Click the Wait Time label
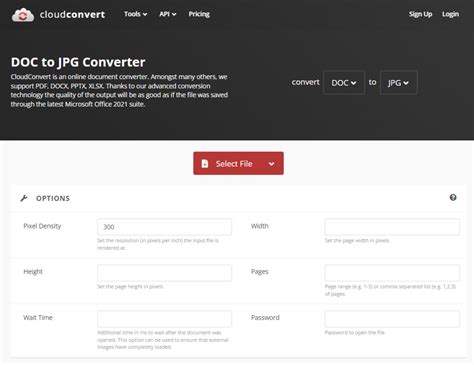Image resolution: width=474 pixels, height=365 pixels. [x=38, y=317]
